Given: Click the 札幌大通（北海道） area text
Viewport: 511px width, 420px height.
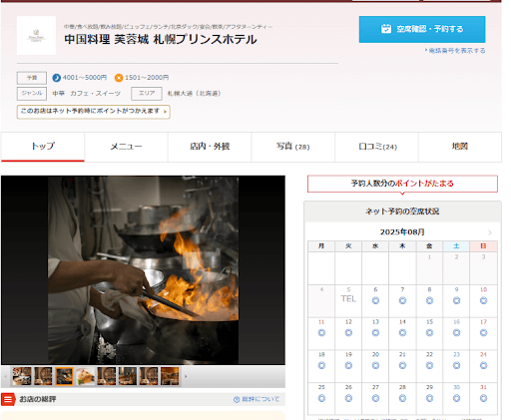Looking at the screenshot, I should [x=194, y=94].
